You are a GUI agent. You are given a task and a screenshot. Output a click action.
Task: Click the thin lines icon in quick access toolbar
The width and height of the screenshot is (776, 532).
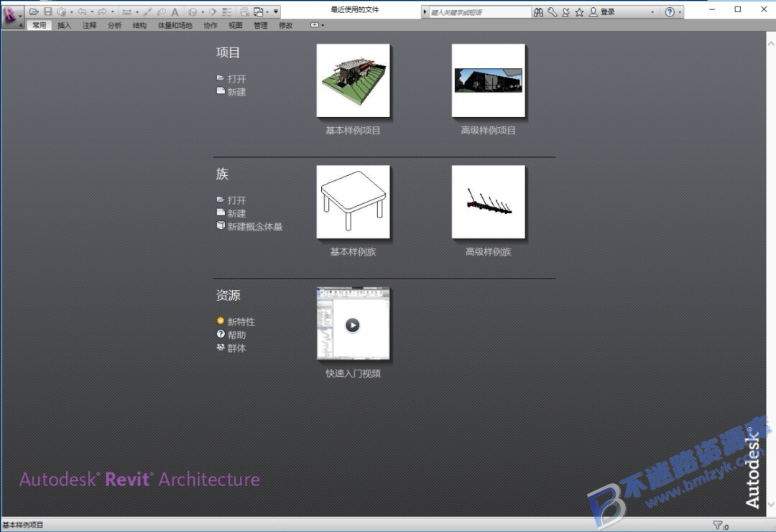(227, 11)
